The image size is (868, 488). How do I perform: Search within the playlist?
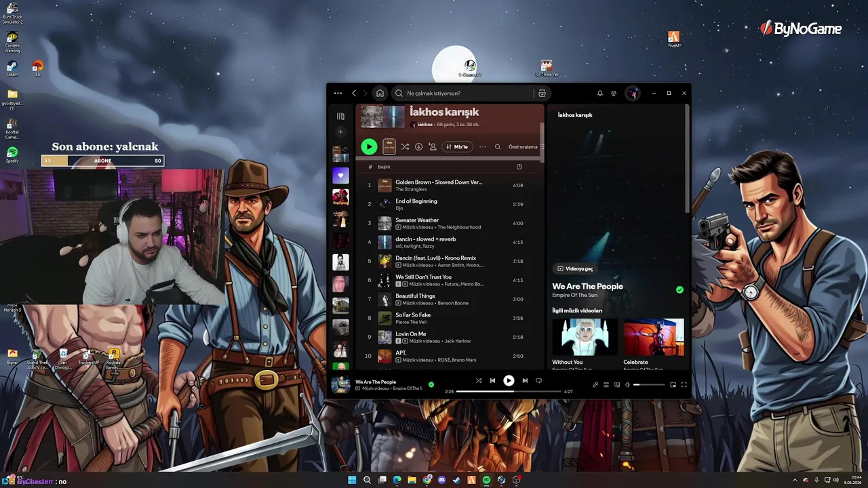click(x=498, y=146)
